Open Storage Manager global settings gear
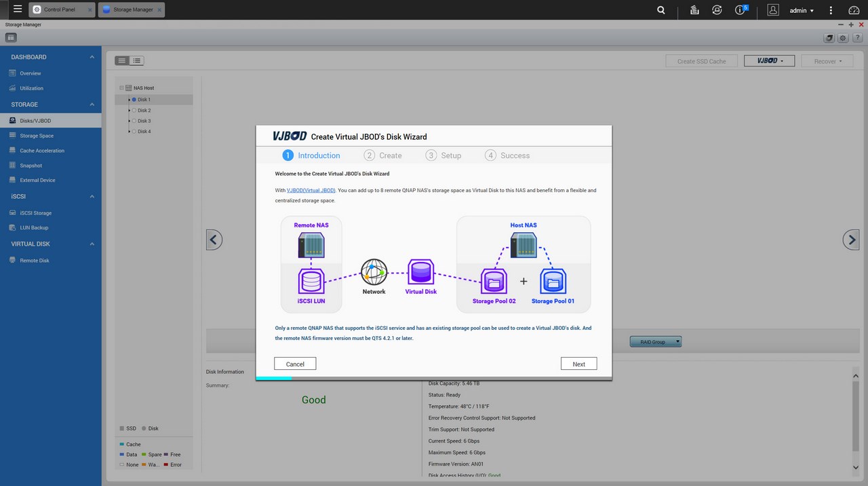The height and width of the screenshot is (486, 868). tap(843, 38)
